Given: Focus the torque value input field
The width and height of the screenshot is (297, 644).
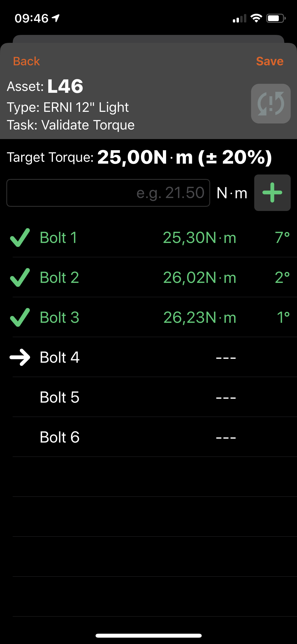Looking at the screenshot, I should click(108, 193).
